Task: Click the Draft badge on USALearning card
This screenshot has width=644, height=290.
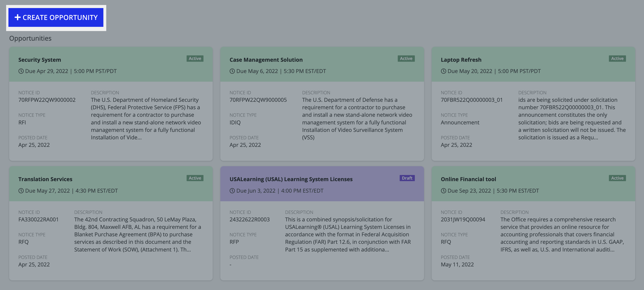Action: 407,178
